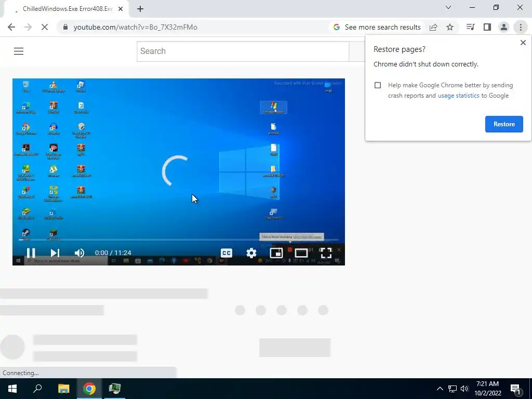Screen dimensions: 532x399
Task: Mute the video volume
Action: click(79, 253)
